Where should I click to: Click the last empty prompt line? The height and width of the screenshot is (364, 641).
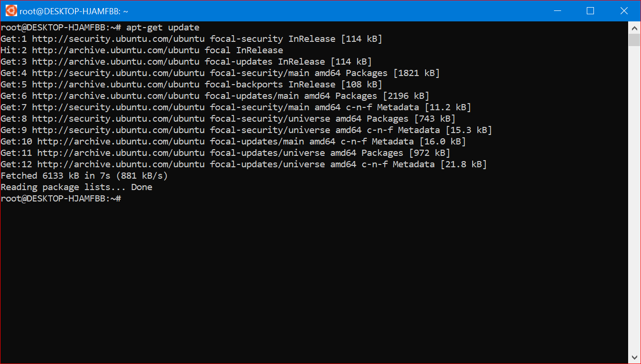click(61, 199)
